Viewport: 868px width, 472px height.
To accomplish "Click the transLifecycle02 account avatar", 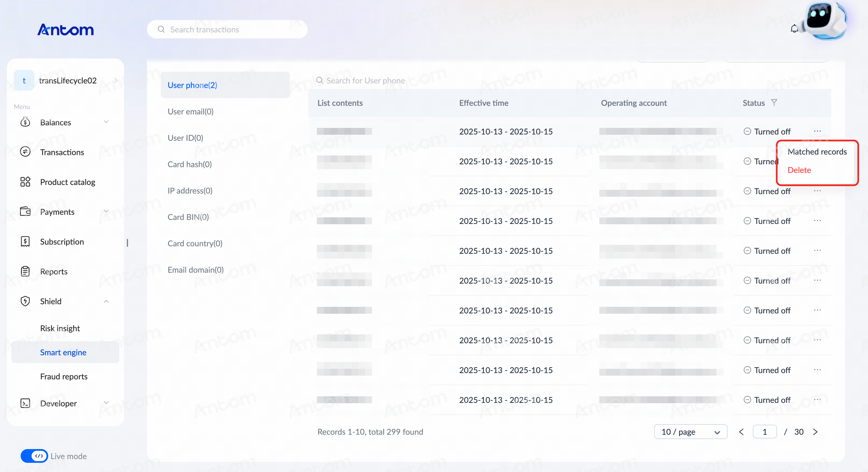I will tap(24, 81).
